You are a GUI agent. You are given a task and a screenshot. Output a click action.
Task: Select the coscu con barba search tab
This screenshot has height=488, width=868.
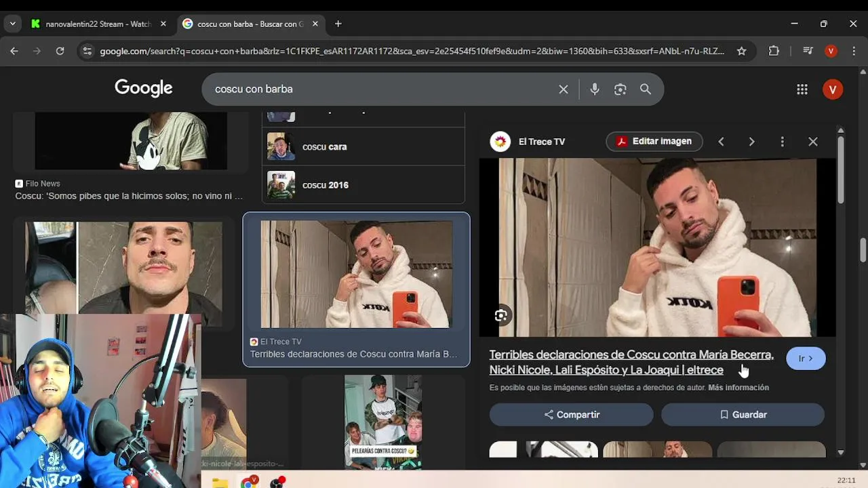point(250,24)
